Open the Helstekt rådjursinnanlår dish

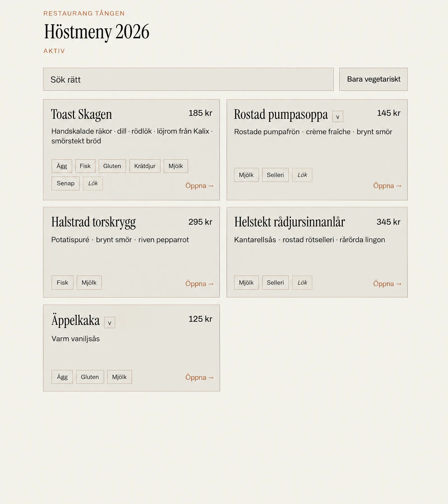387,284
